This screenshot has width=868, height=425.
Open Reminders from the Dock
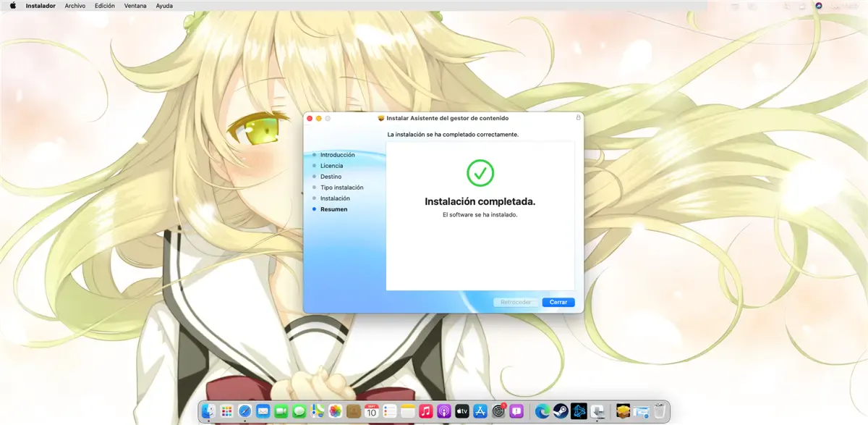tap(390, 411)
